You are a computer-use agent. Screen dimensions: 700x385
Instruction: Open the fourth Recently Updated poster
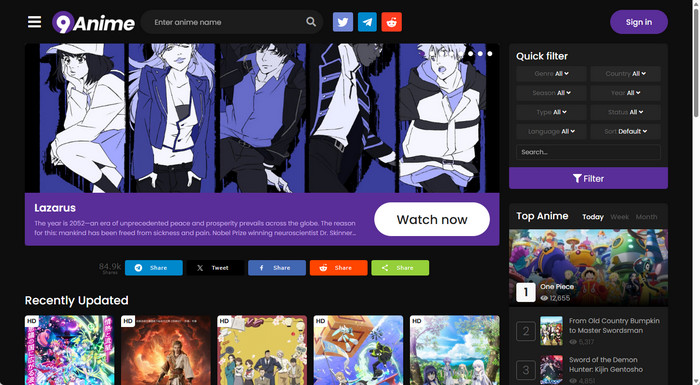click(x=358, y=350)
